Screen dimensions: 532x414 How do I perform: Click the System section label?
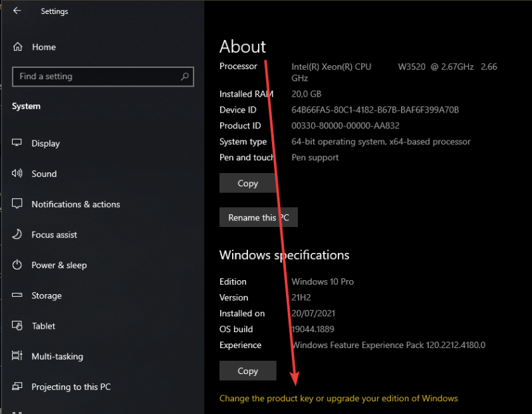pyautogui.click(x=26, y=106)
